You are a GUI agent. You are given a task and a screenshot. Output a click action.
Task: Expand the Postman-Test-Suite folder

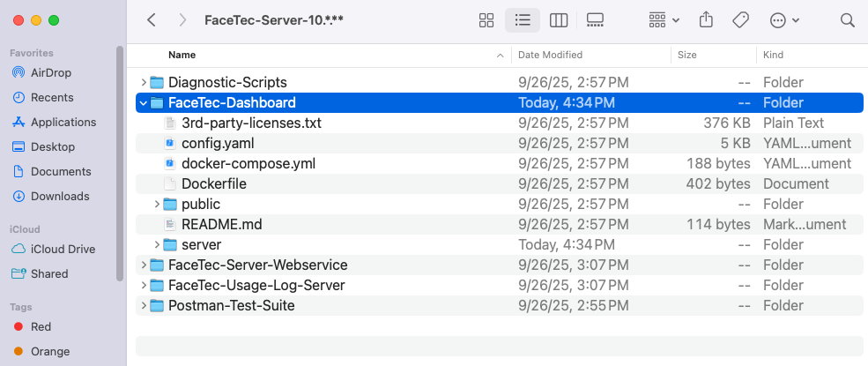click(x=143, y=306)
